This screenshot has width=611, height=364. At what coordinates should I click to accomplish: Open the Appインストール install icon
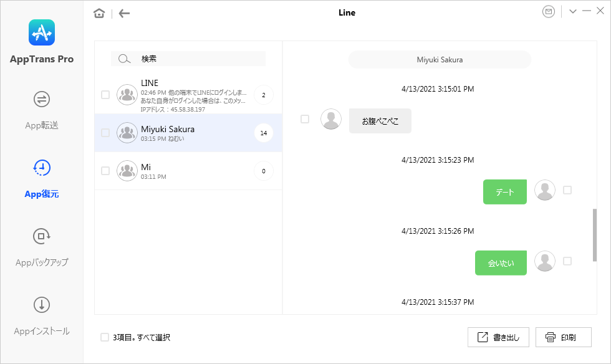coord(42,305)
